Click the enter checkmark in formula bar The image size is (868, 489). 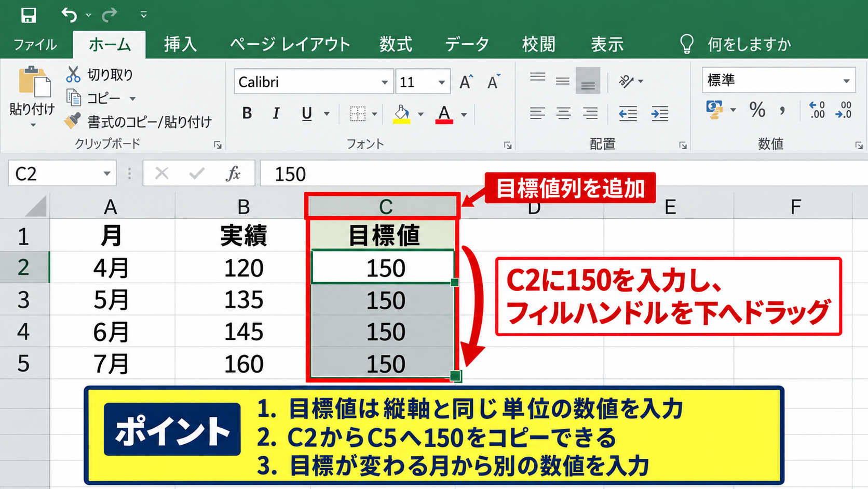[x=197, y=174]
